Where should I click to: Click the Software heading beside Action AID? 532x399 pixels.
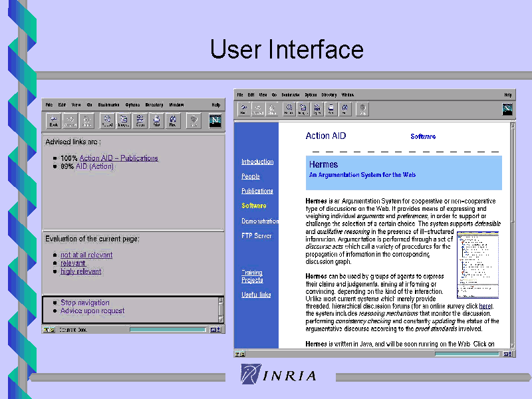[x=423, y=136]
